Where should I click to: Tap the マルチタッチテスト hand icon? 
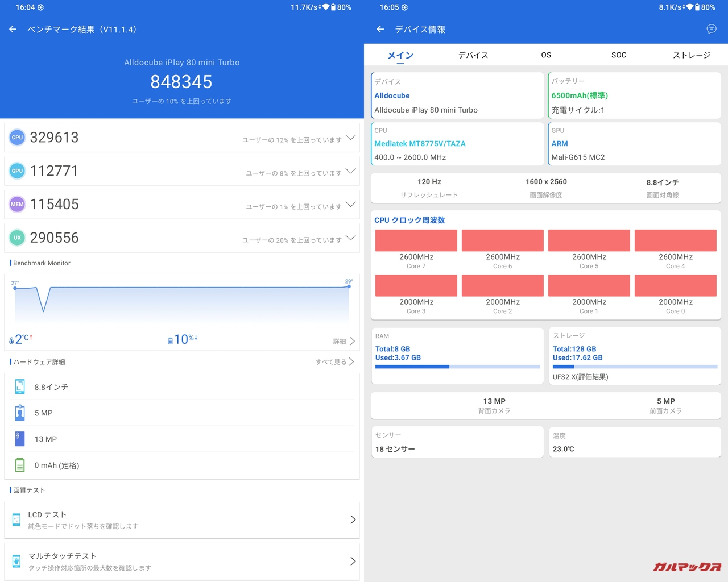16,561
